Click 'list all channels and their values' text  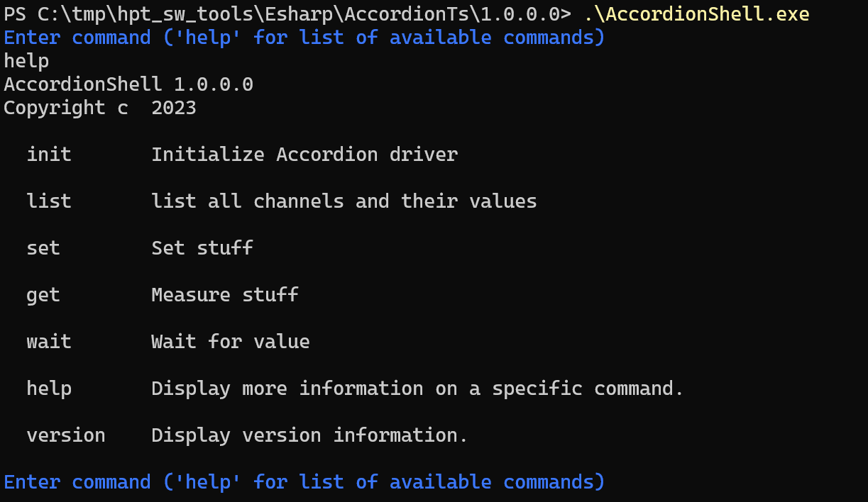(x=344, y=201)
